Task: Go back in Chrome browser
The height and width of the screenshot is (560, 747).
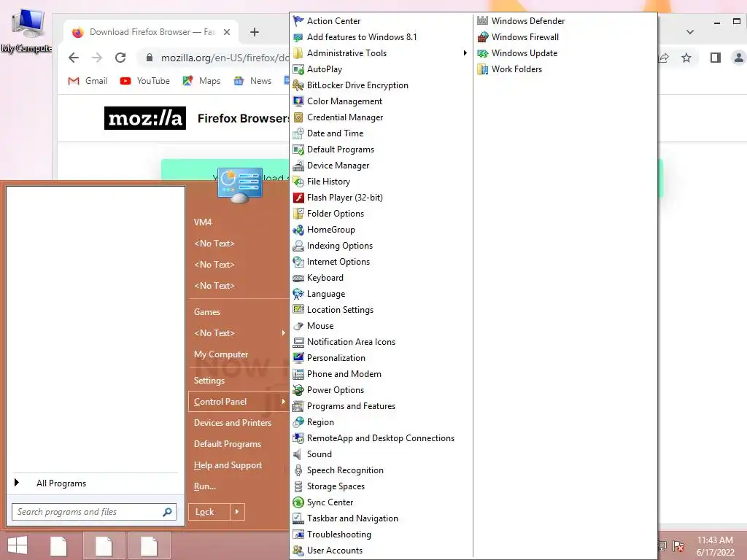Action: [74, 58]
